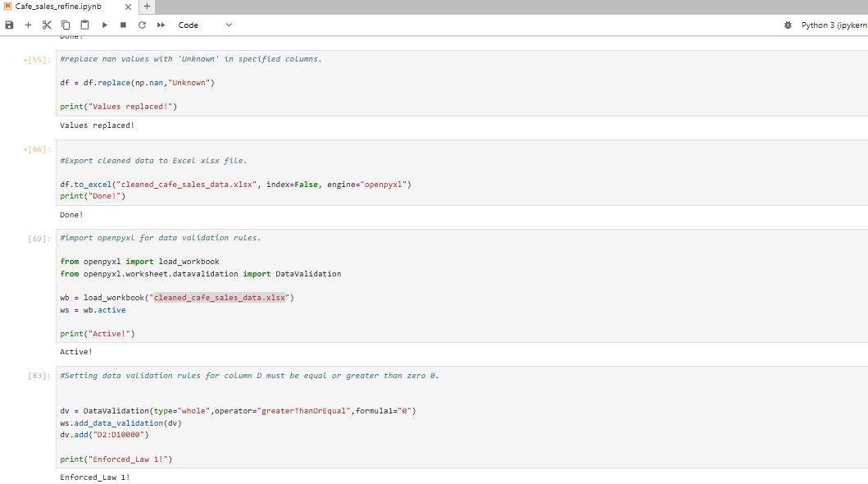868x484 pixels.
Task: Select cell [83] by its prompt
Action: 39,376
